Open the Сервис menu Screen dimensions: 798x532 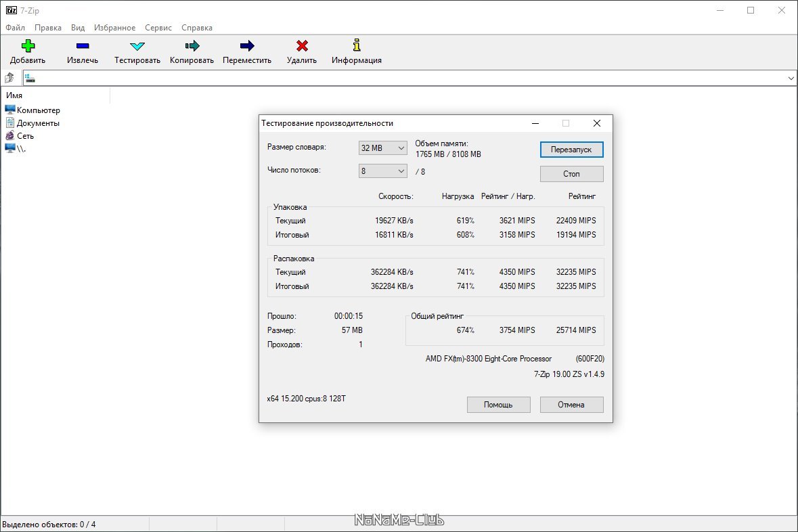pos(158,28)
